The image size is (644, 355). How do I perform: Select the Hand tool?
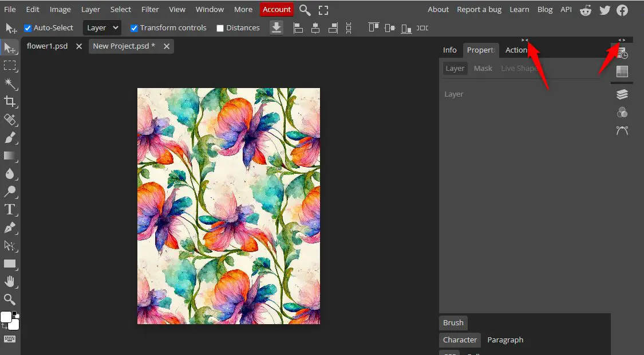(x=10, y=281)
